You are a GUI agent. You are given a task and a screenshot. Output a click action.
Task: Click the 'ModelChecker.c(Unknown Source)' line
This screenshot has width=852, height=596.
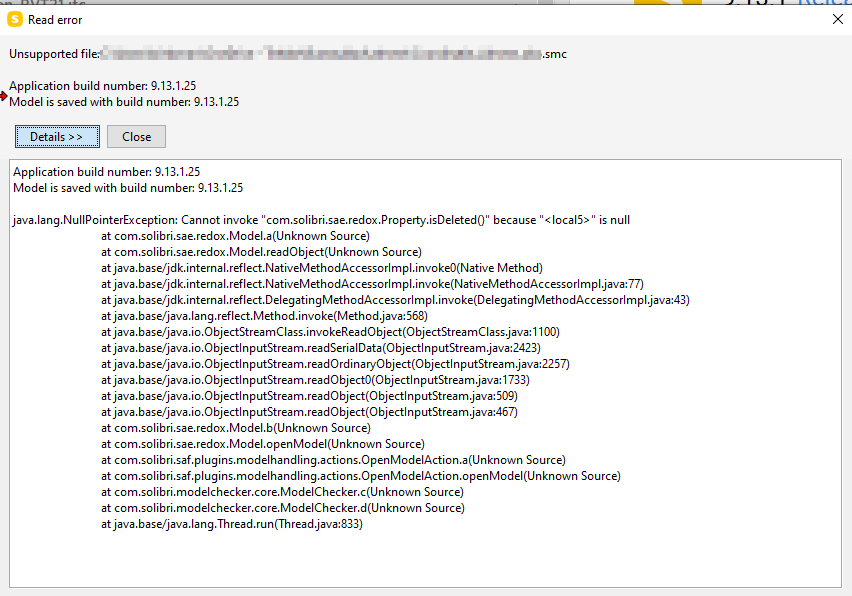click(x=283, y=492)
